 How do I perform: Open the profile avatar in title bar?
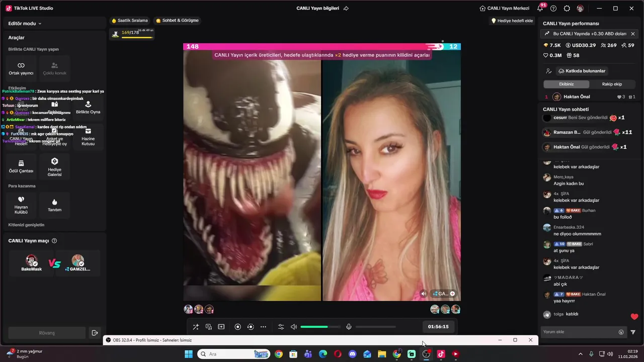click(580, 9)
